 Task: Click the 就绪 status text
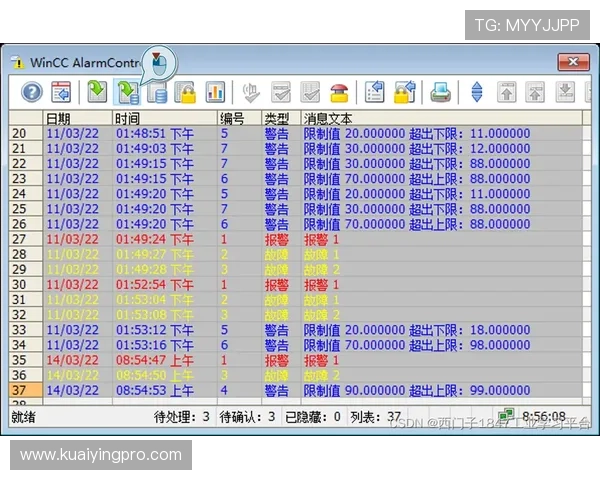coord(23,417)
